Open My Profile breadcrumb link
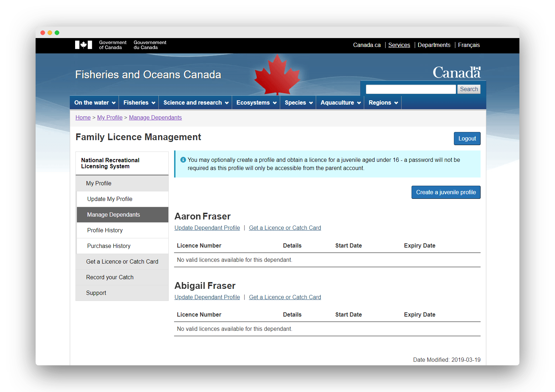Screen dimensions: 555x392 click(x=110, y=117)
